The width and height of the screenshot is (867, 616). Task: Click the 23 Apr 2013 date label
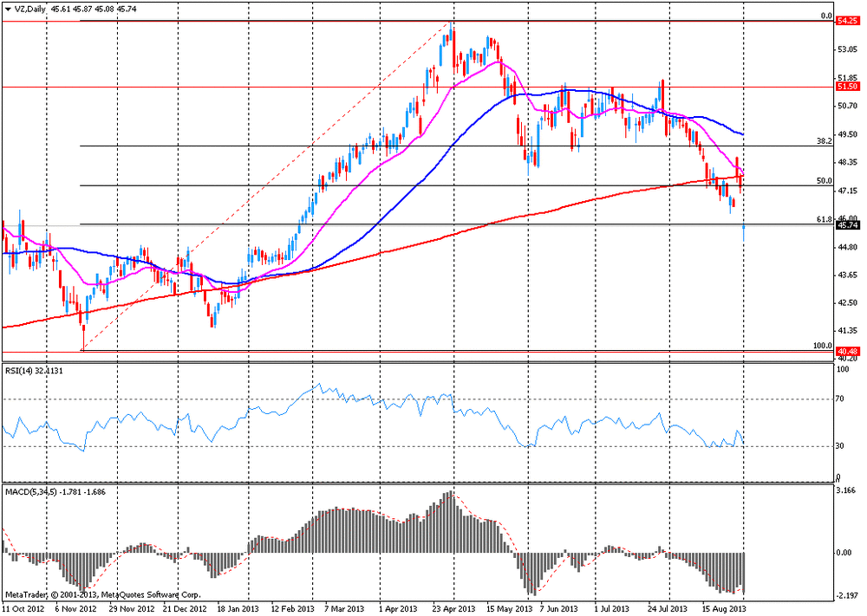(453, 609)
